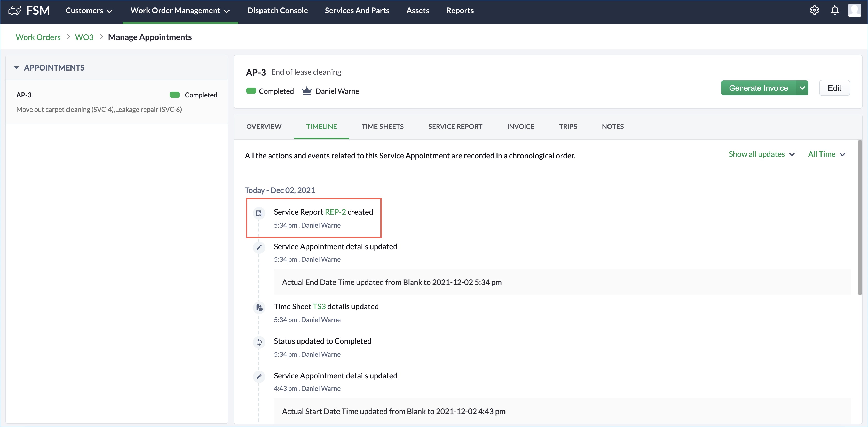This screenshot has width=868, height=427.
Task: Click the timeline vertical scrollbar
Action: pyautogui.click(x=859, y=218)
